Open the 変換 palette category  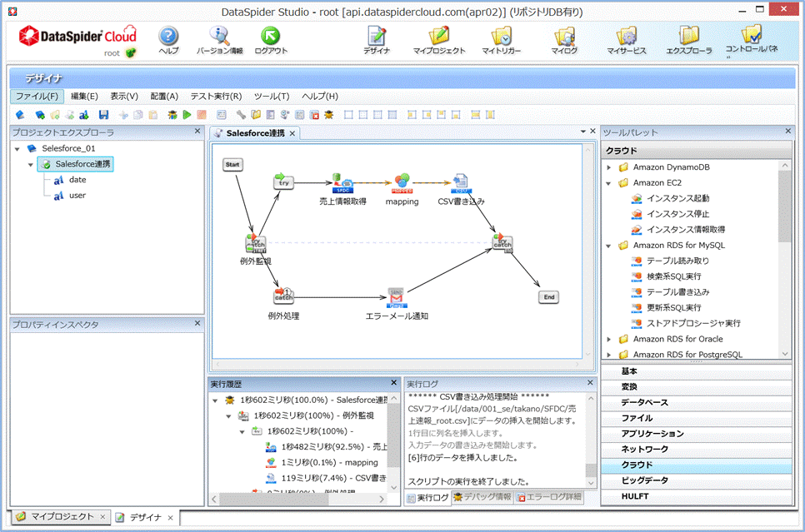coord(696,387)
